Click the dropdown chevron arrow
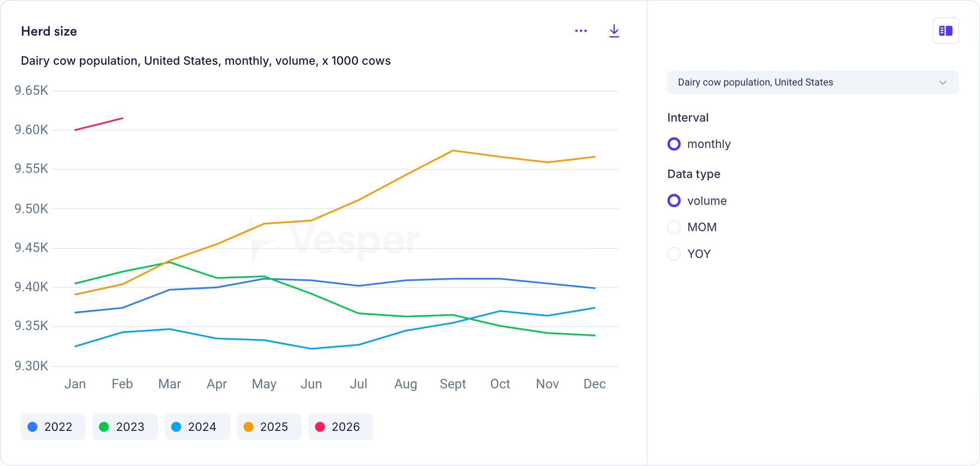Image resolution: width=980 pixels, height=466 pixels. tap(943, 82)
